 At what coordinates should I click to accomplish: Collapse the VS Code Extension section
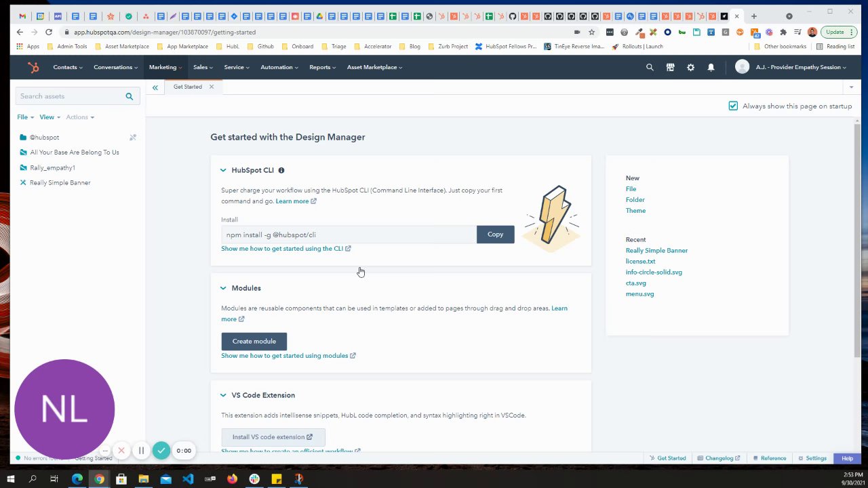[x=223, y=395]
